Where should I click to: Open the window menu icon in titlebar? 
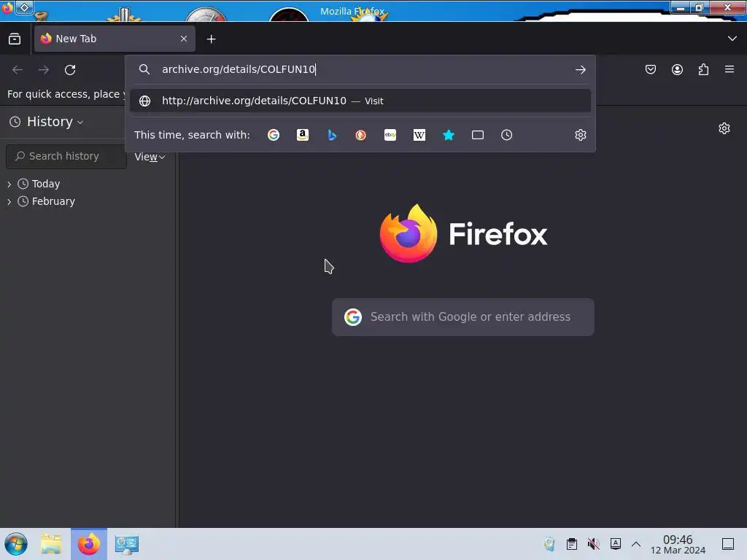tap(24, 7)
